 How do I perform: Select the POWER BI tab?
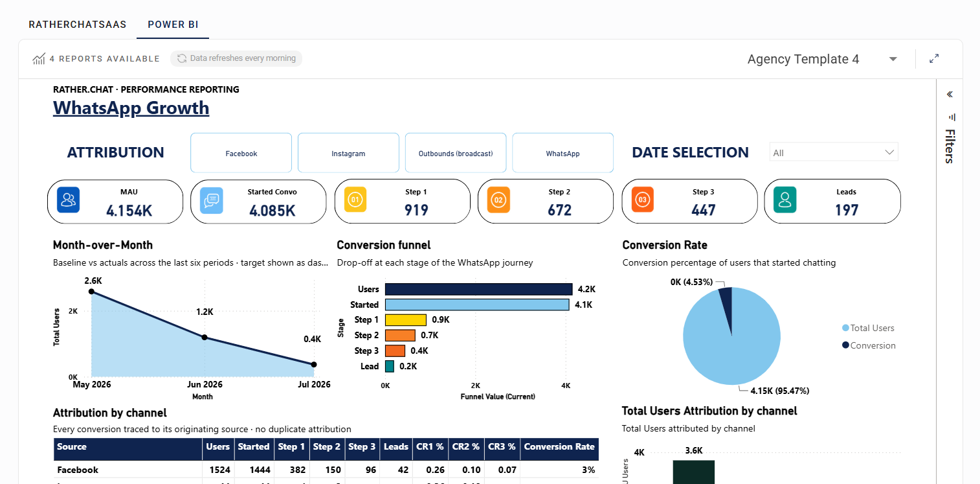[x=173, y=25]
